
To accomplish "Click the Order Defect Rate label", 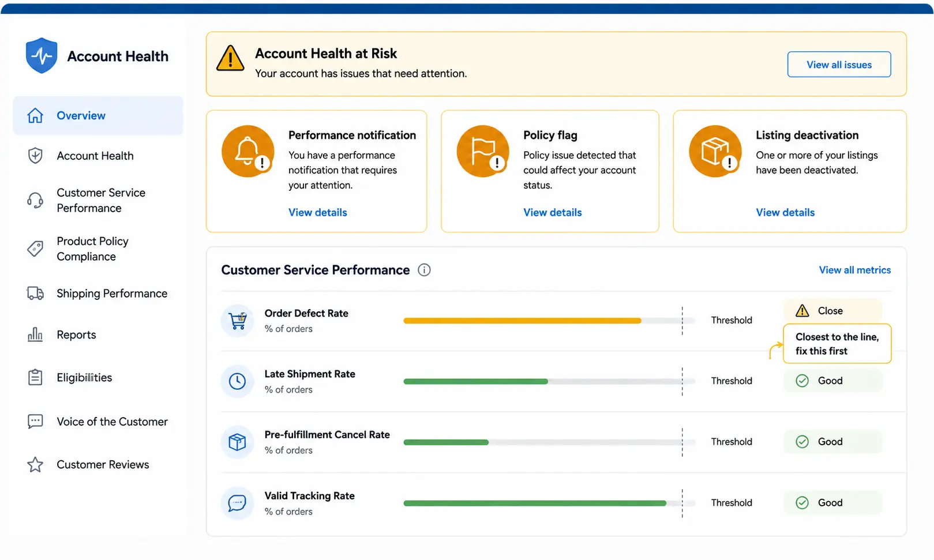I will pyautogui.click(x=306, y=313).
